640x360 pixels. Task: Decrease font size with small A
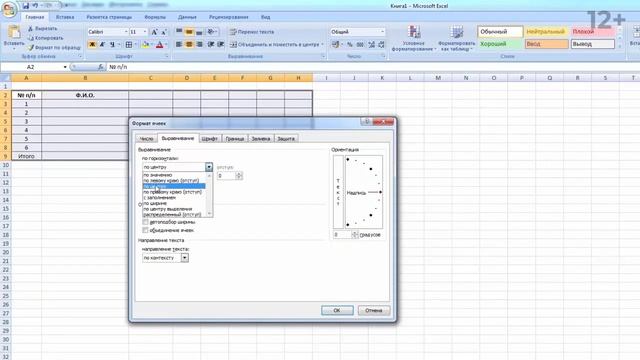(x=164, y=32)
